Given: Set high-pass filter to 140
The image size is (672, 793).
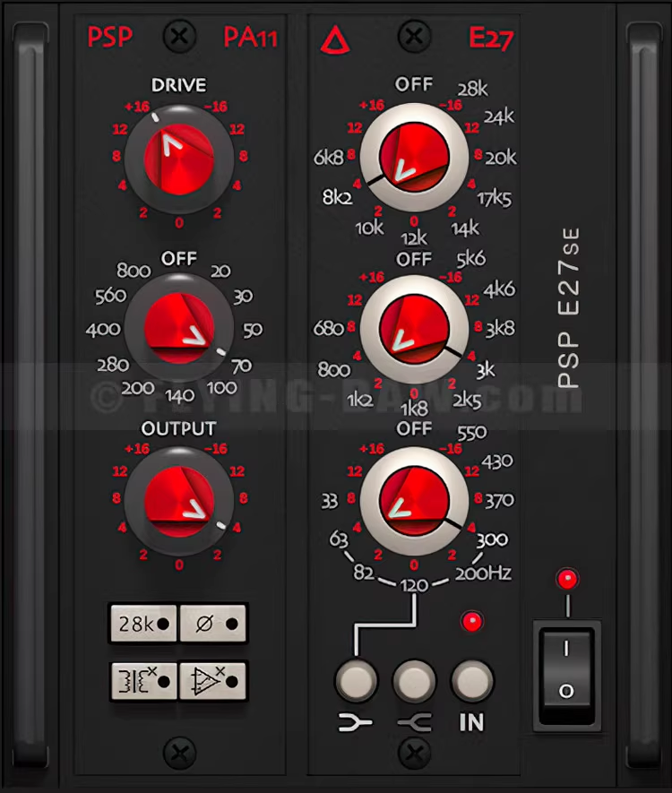Looking at the screenshot, I should 179,395.
